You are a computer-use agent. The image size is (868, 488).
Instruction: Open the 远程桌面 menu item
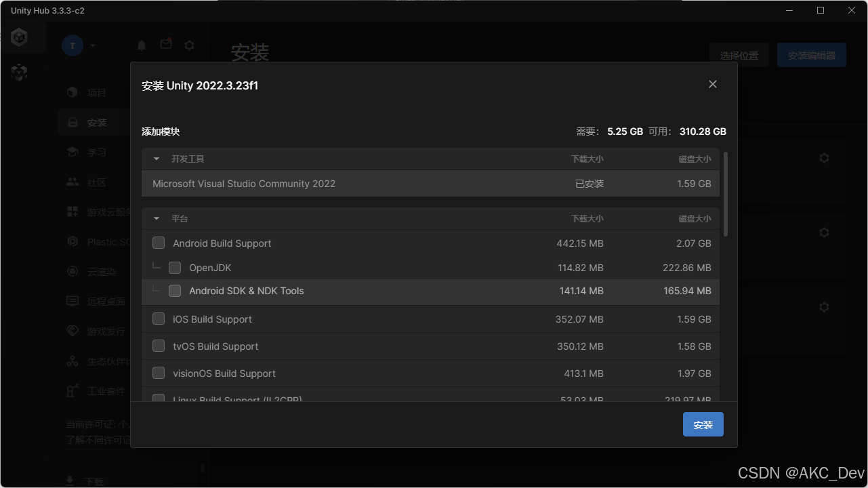(106, 302)
